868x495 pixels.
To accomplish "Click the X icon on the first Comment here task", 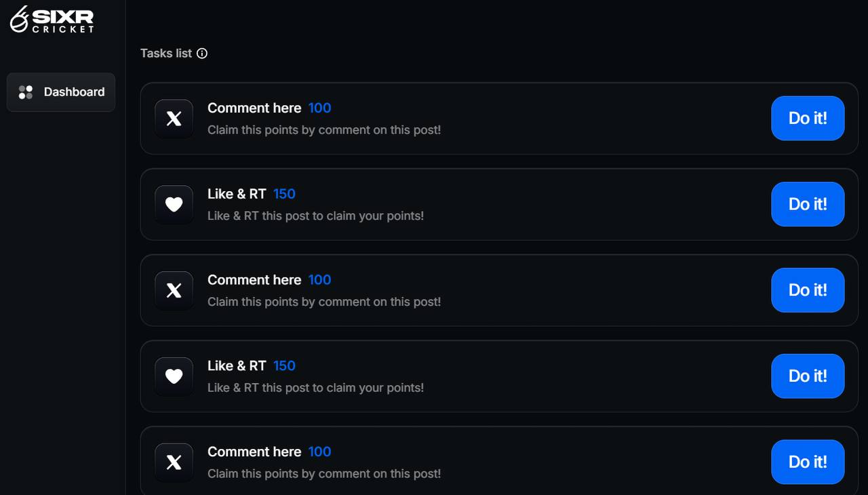I will tap(174, 119).
